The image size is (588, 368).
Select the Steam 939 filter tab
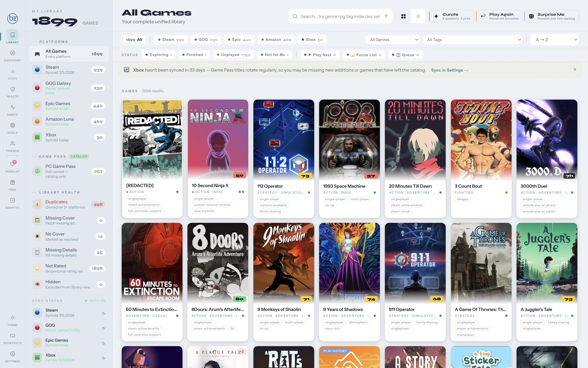tap(171, 40)
